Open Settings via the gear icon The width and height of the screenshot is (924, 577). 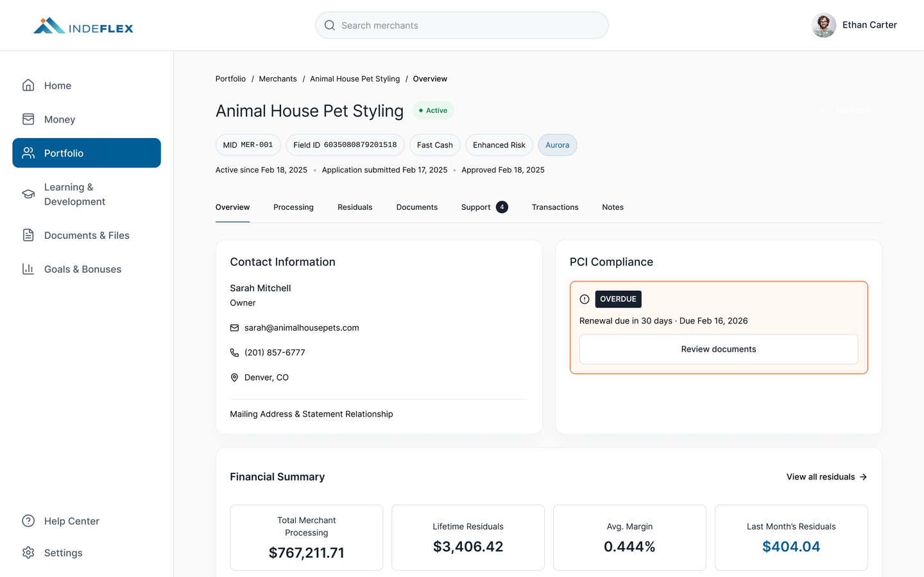(28, 553)
